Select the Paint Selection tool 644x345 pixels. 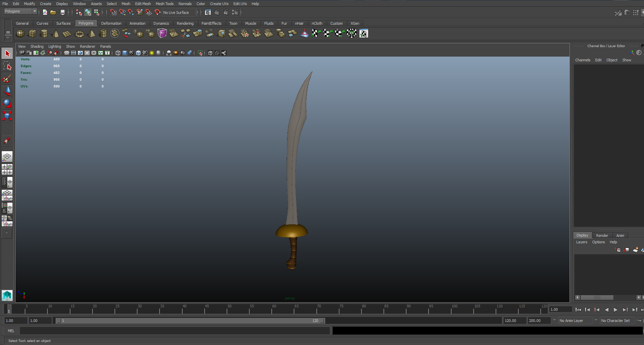(7, 79)
